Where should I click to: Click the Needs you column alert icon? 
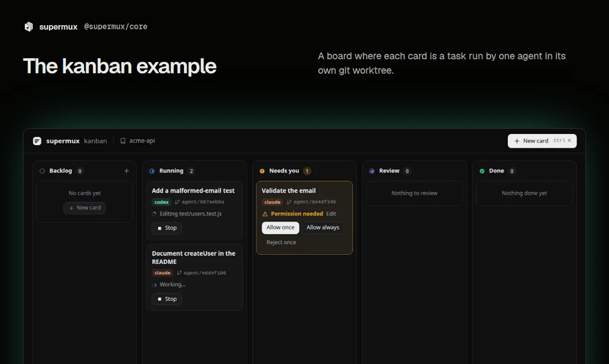(x=262, y=171)
